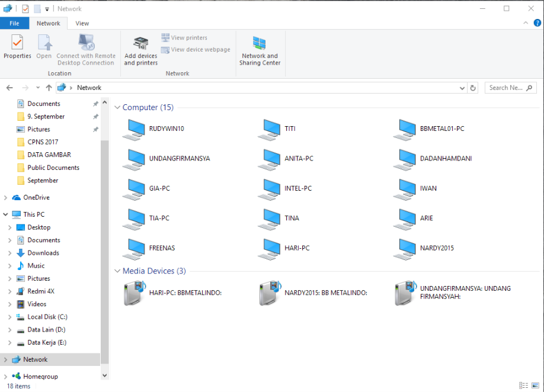Select Downloads in navigation pane
The width and height of the screenshot is (544, 392).
coord(43,253)
